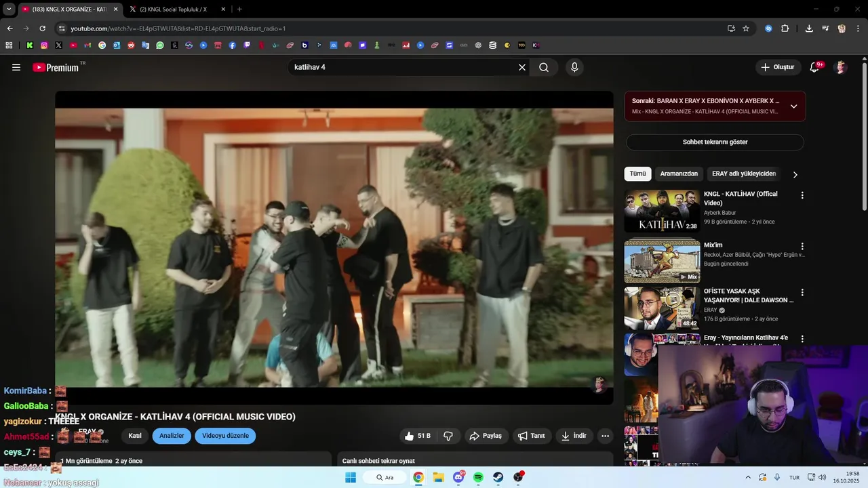Image resolution: width=868 pixels, height=488 pixels.
Task: Clear the search text with X
Action: (522, 67)
